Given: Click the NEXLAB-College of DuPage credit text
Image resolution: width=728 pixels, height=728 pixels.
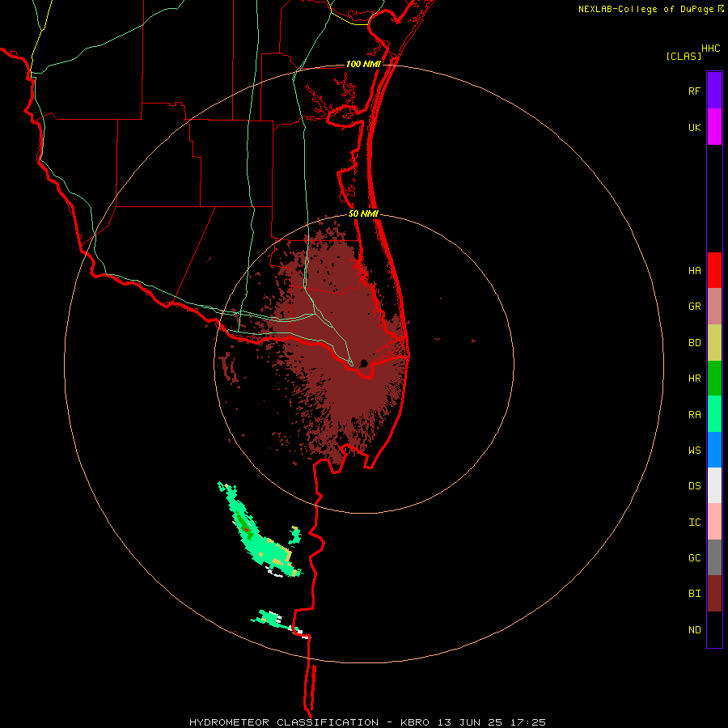Looking at the screenshot, I should point(645,9).
